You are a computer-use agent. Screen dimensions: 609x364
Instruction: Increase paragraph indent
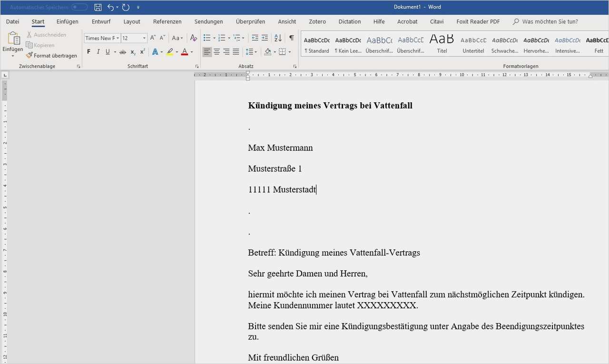point(265,38)
